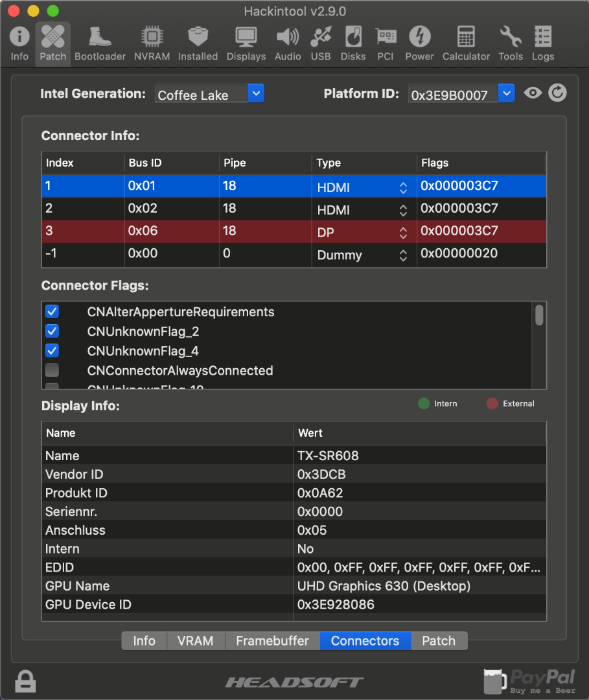Open the NVRAM toolbar icon

(152, 43)
